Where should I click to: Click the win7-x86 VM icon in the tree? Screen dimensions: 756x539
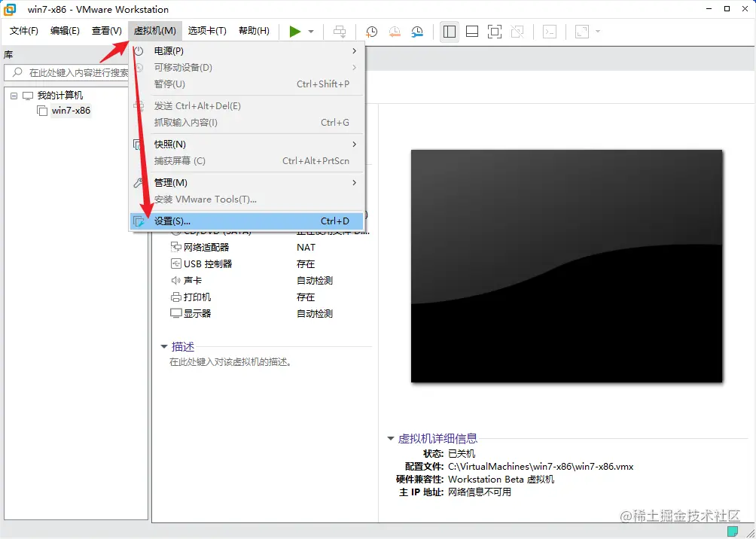coord(42,111)
